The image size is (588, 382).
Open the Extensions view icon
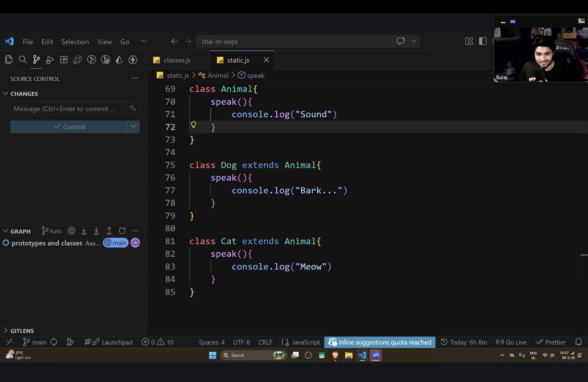[x=64, y=60]
